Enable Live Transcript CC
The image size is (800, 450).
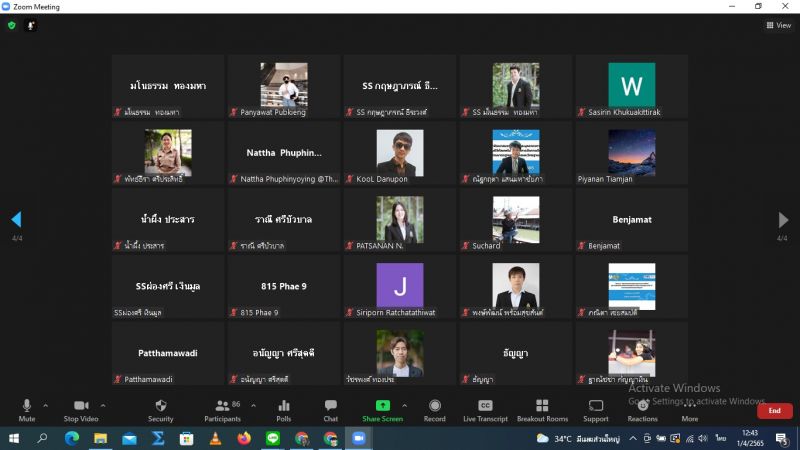485,410
